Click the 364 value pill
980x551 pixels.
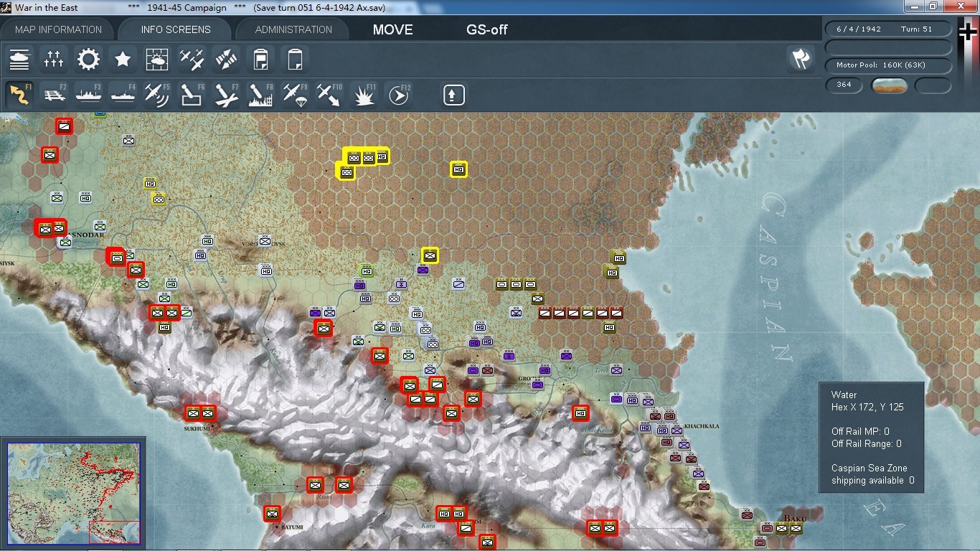pos(844,85)
